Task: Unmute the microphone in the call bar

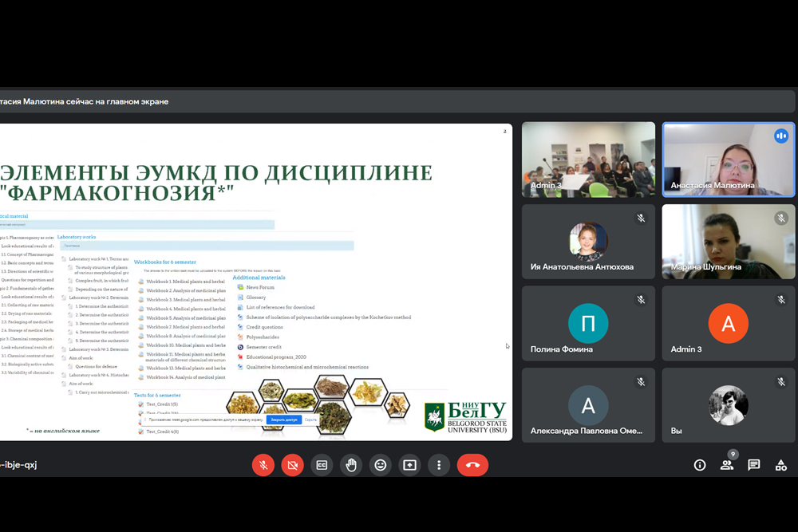Action: (x=263, y=465)
